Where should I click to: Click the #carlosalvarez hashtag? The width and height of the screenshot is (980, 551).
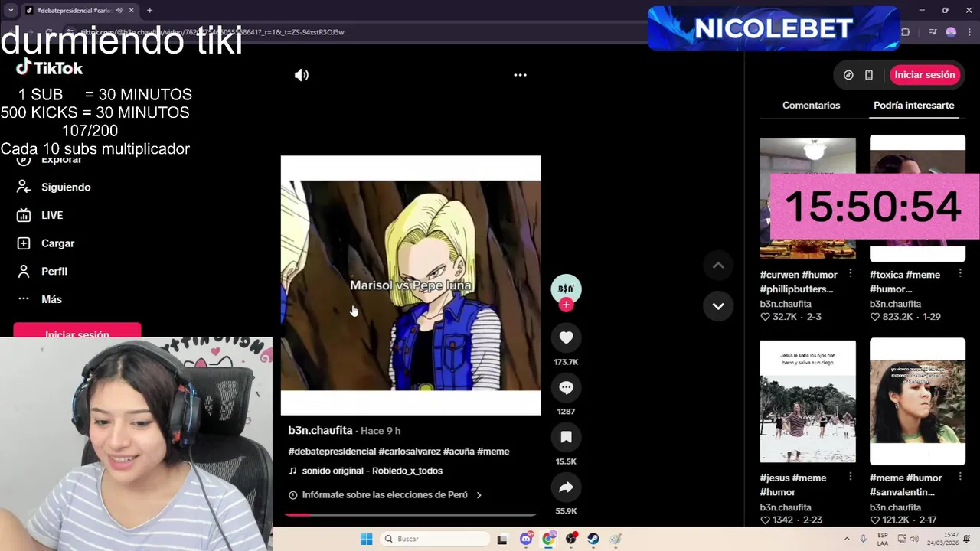(x=409, y=452)
